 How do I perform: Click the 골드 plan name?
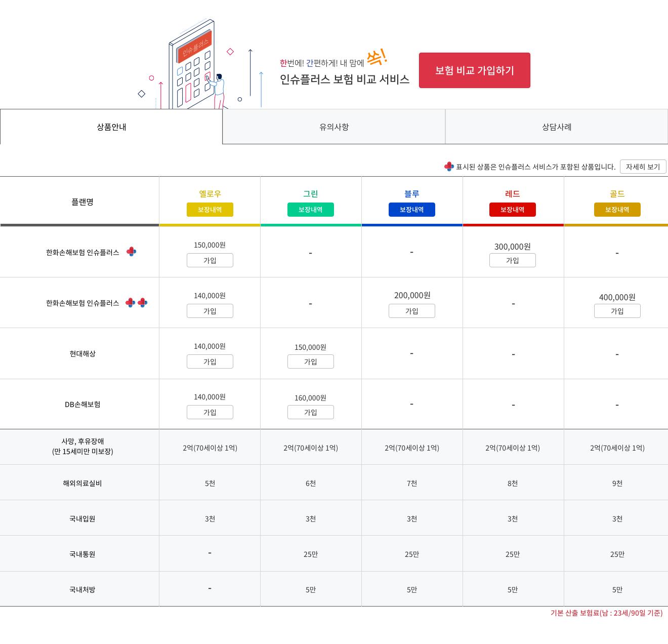tap(617, 193)
